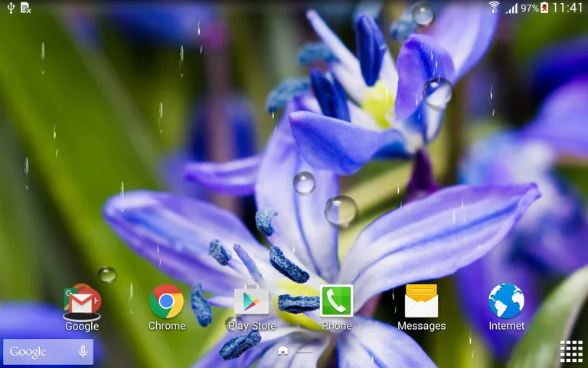Tap the battery charging icon
This screenshot has width=588, height=368.
[x=544, y=8]
